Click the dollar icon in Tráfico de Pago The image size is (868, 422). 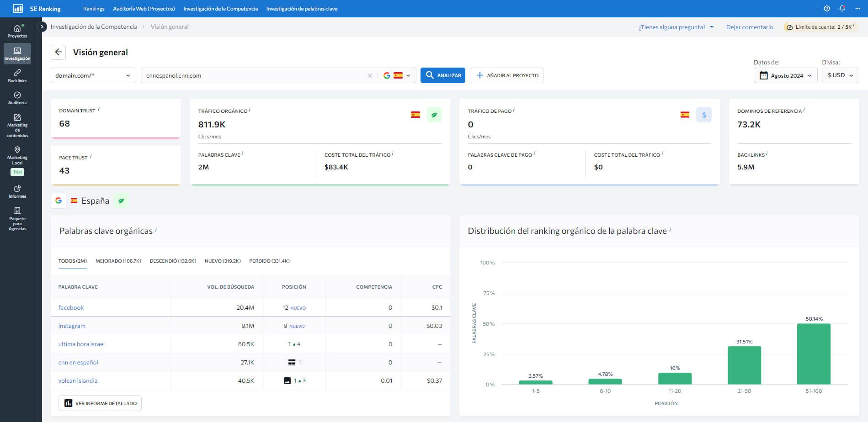(704, 115)
